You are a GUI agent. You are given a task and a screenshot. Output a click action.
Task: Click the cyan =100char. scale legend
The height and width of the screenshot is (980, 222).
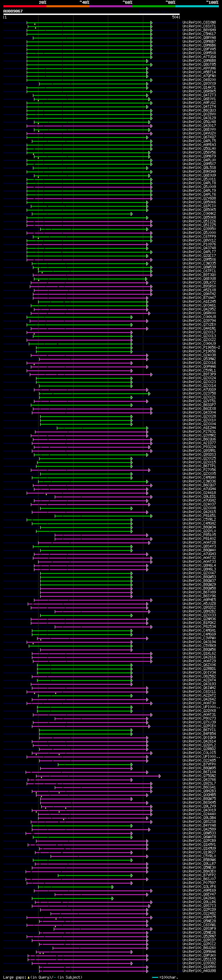(165, 977)
